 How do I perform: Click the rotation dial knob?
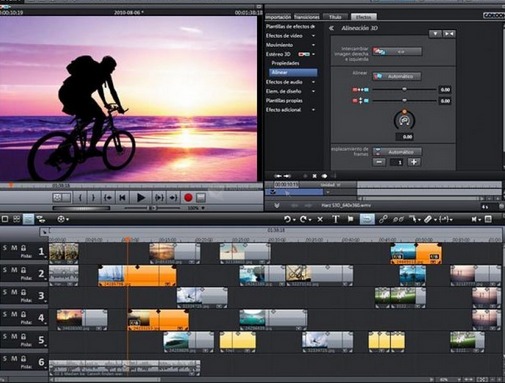(x=405, y=120)
